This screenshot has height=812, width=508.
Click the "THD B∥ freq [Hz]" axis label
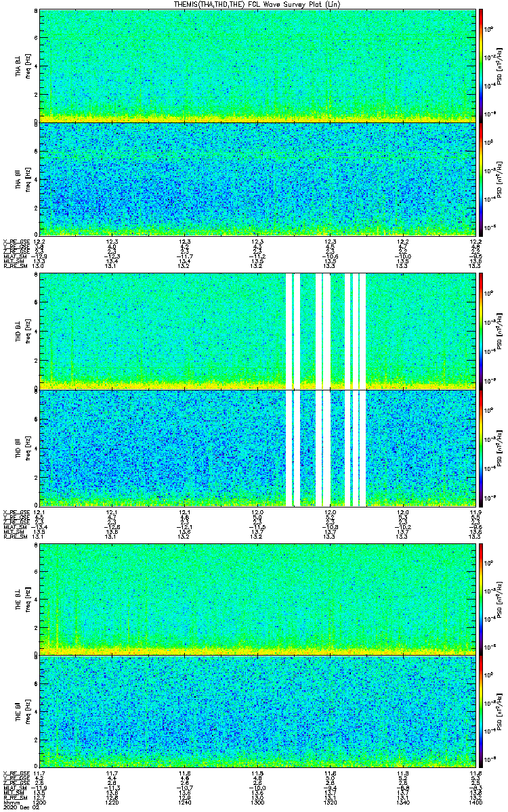coord(22,448)
